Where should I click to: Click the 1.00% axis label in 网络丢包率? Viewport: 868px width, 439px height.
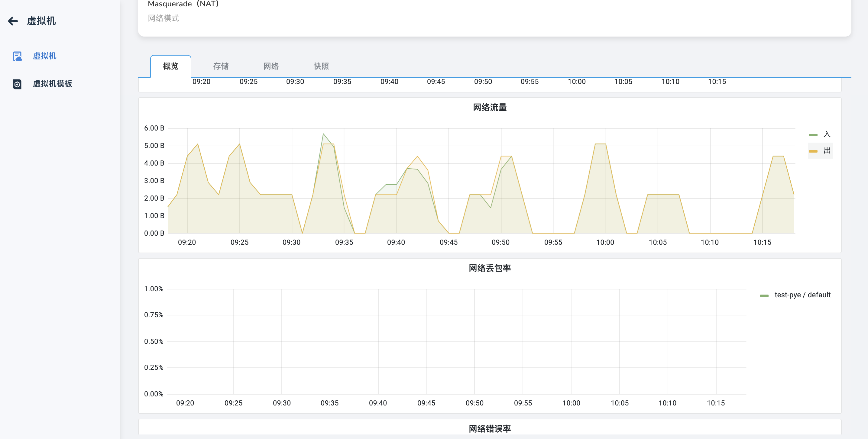pyautogui.click(x=154, y=289)
